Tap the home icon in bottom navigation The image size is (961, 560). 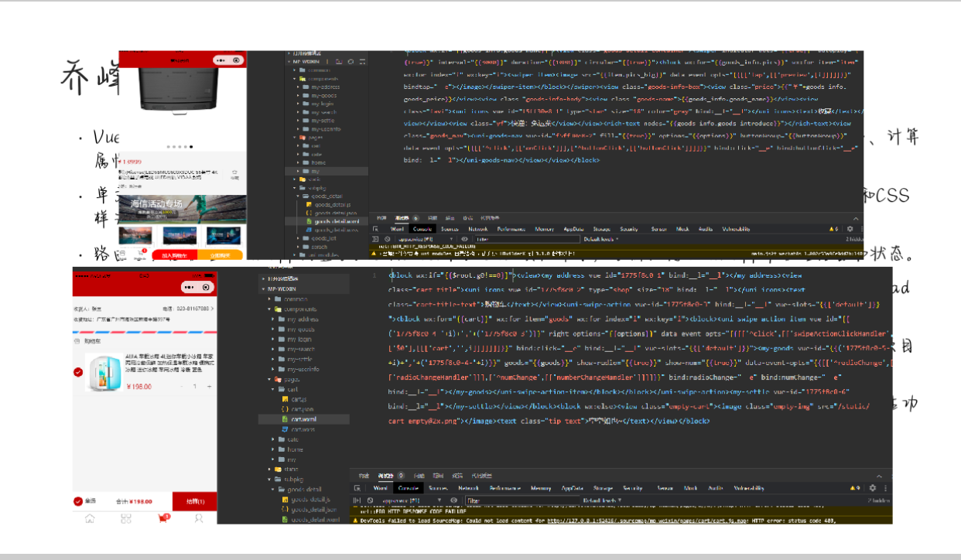90,518
